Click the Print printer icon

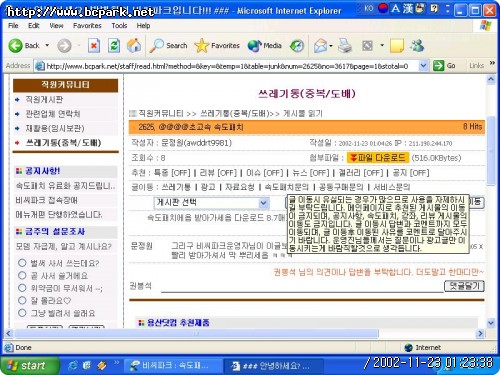click(345, 46)
